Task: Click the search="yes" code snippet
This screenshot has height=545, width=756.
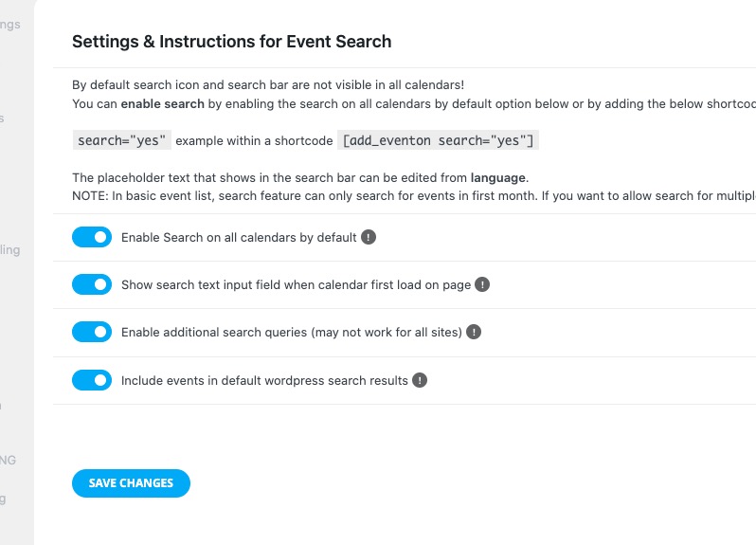Action: coord(122,140)
